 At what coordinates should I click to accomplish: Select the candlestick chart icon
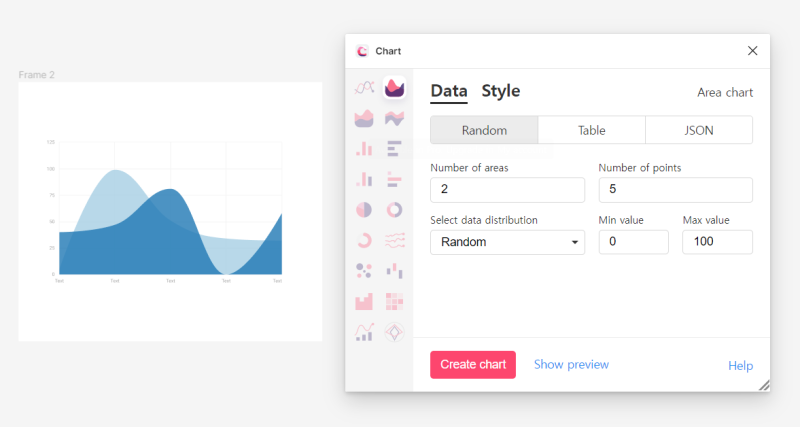pos(394,271)
